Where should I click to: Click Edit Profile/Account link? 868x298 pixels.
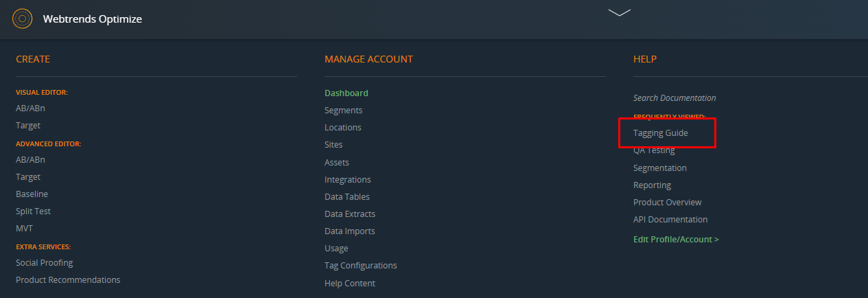click(676, 239)
